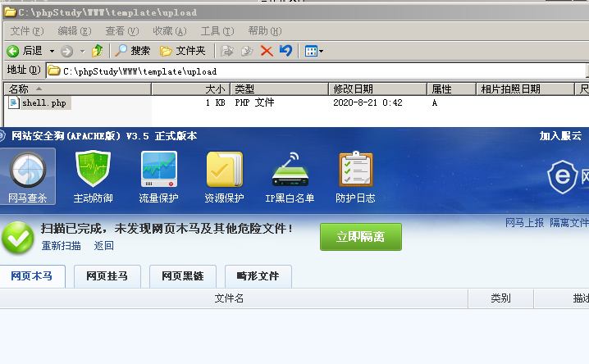Switch to the 网页木马 tab
This screenshot has width=589, height=364.
point(32,276)
